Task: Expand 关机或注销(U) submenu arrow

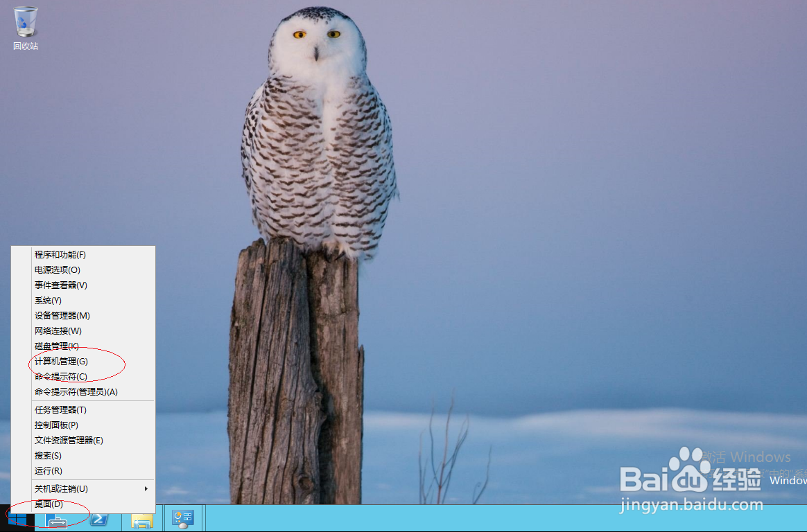Action: [146, 489]
